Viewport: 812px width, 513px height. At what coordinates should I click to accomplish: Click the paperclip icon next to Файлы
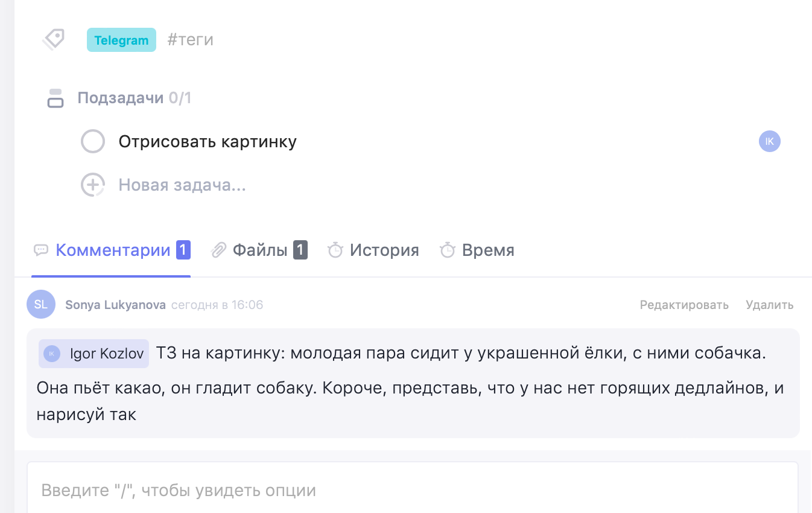(218, 250)
